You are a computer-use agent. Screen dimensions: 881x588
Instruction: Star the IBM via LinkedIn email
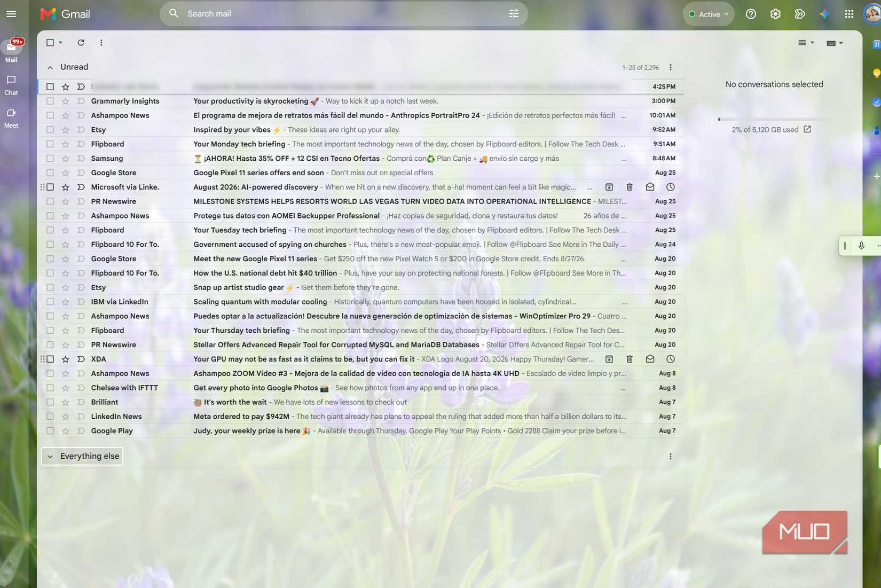point(65,302)
